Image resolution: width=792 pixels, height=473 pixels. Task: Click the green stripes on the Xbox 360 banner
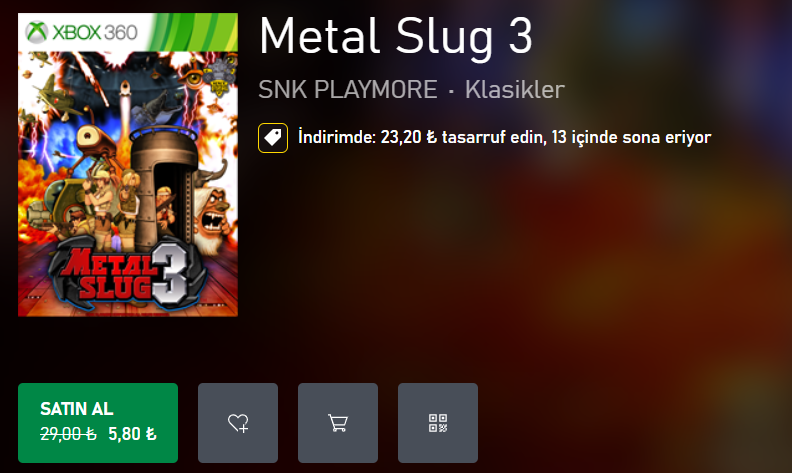(x=194, y=32)
